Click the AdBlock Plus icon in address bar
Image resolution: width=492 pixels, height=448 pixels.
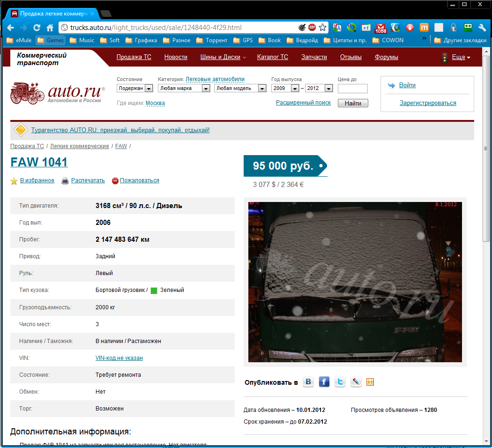point(312,27)
